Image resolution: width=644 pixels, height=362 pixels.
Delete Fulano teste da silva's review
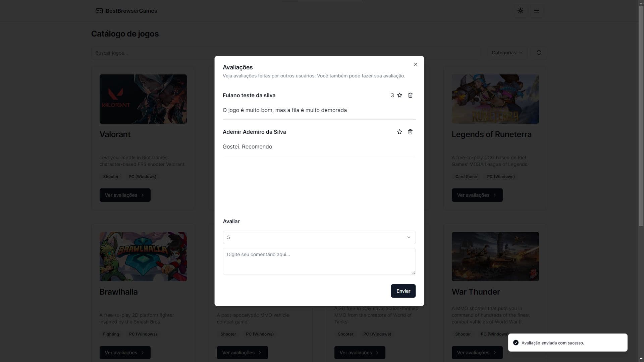tap(410, 95)
